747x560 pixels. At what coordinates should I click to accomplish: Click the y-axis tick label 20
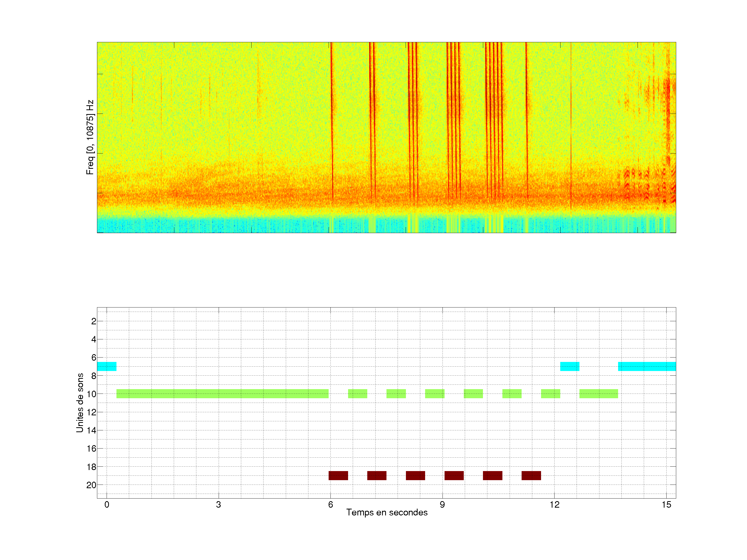(x=91, y=485)
